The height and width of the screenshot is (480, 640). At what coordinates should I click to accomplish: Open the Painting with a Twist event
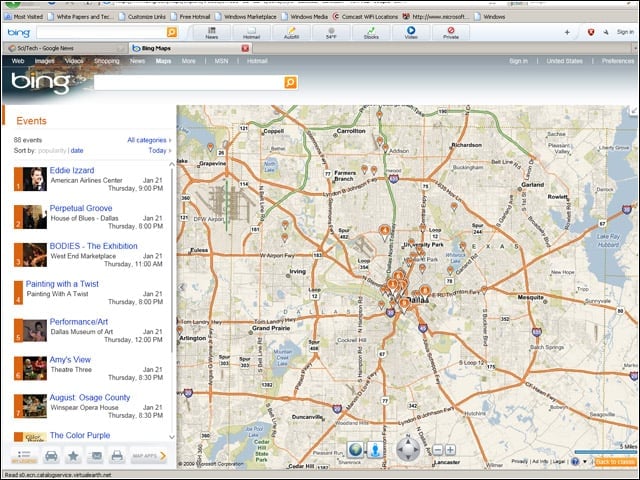62,284
